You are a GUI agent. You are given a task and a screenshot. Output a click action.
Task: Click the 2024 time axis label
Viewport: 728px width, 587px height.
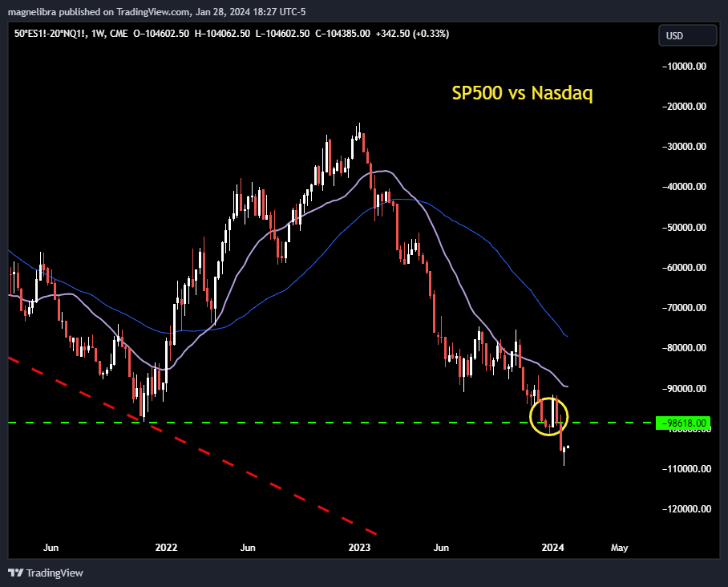(552, 548)
